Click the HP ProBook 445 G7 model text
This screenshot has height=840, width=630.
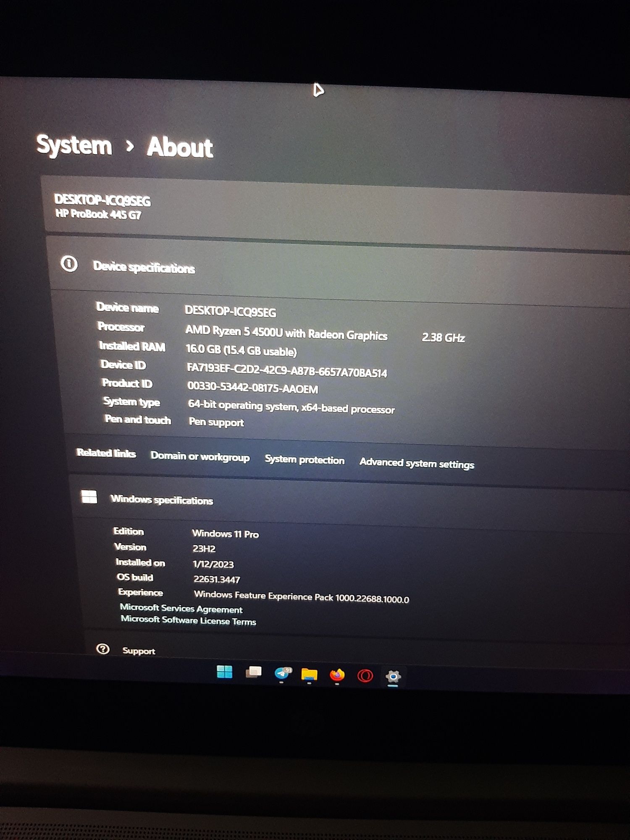98,214
